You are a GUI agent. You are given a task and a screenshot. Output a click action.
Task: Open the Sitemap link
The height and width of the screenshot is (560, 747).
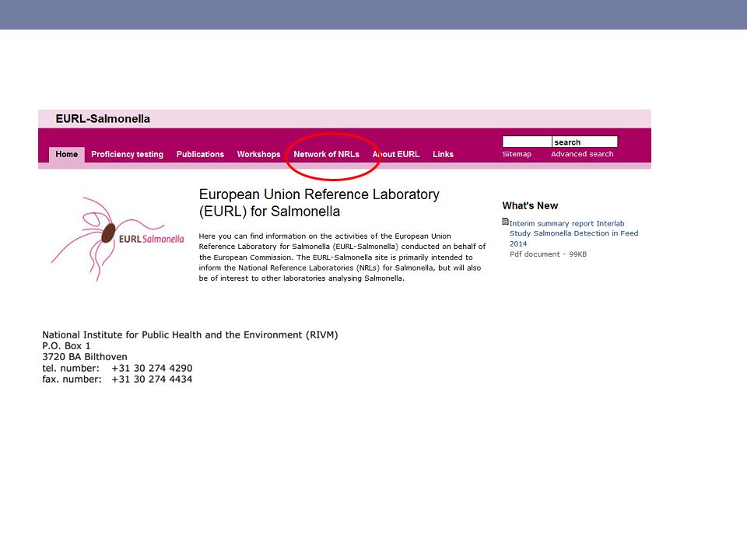[517, 154]
